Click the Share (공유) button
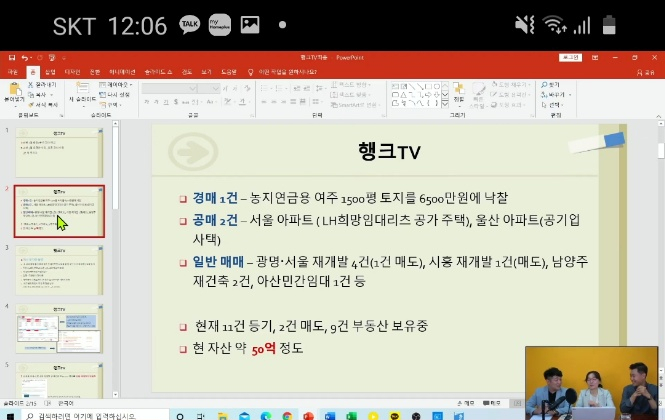 pyautogui.click(x=645, y=73)
